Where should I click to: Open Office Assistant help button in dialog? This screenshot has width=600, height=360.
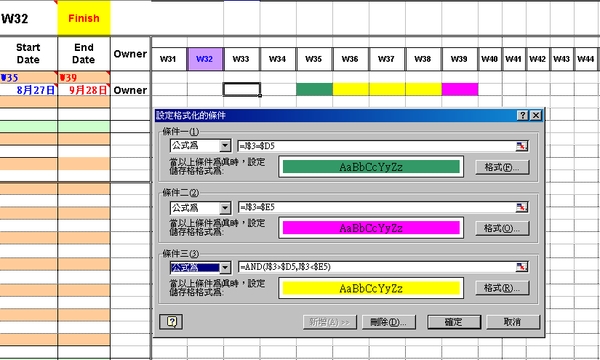171,322
